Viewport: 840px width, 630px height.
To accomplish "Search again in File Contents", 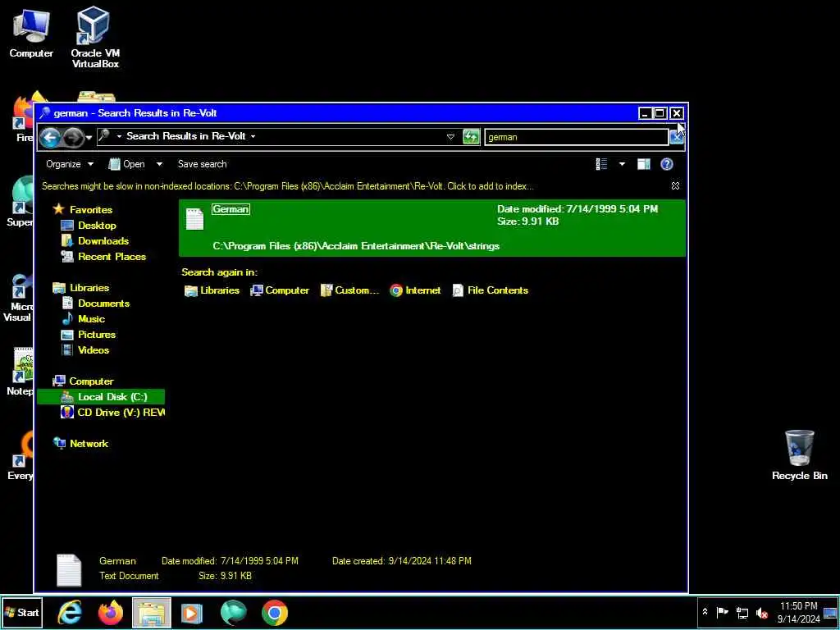I will 491,290.
